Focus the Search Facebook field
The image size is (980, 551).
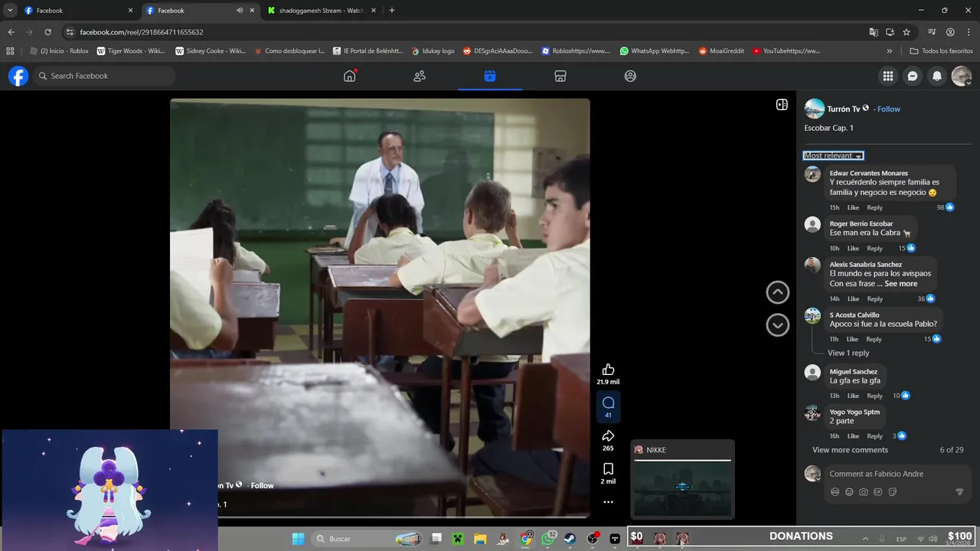103,76
